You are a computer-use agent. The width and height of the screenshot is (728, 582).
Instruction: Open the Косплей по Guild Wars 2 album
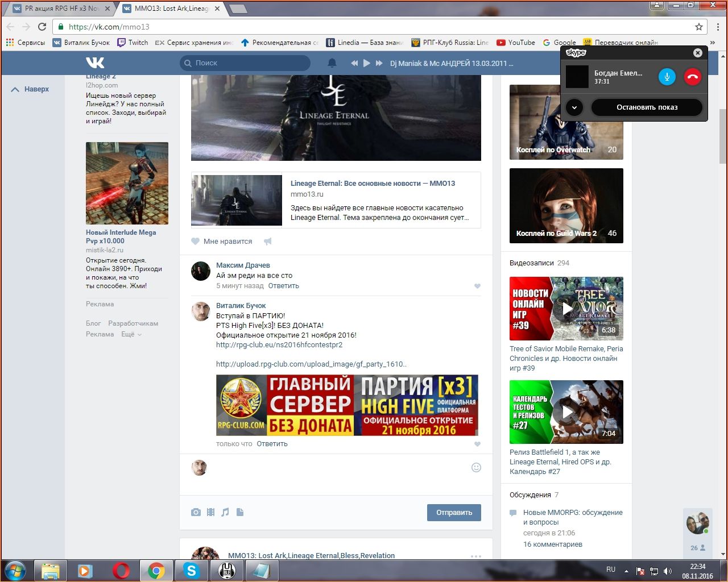(566, 206)
